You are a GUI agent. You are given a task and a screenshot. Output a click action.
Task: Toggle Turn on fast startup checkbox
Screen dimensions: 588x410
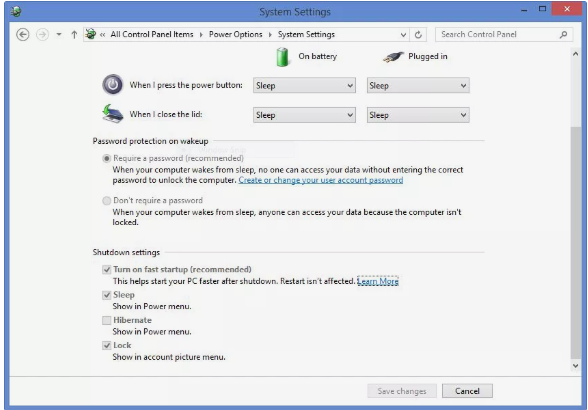point(106,270)
